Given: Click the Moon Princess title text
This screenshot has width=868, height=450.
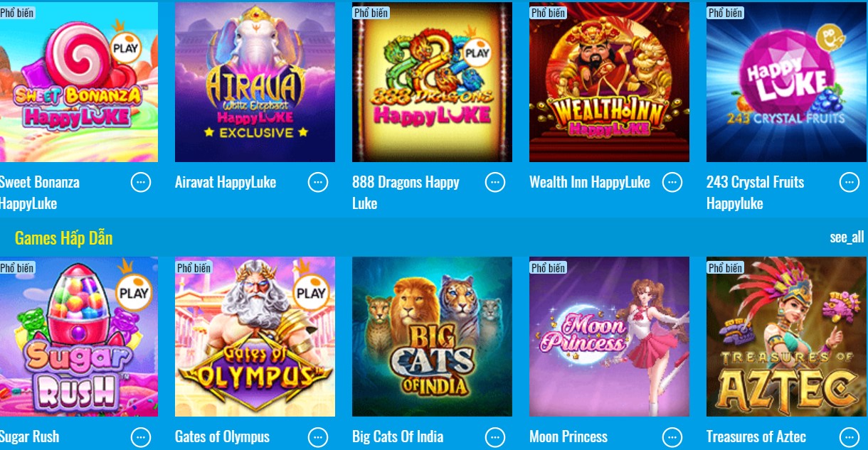Looking at the screenshot, I should point(568,437).
